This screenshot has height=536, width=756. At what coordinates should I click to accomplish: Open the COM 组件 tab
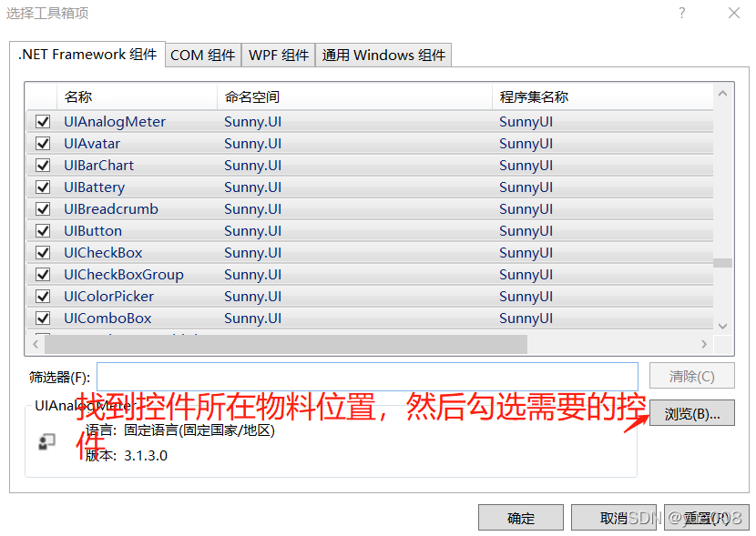tap(203, 55)
